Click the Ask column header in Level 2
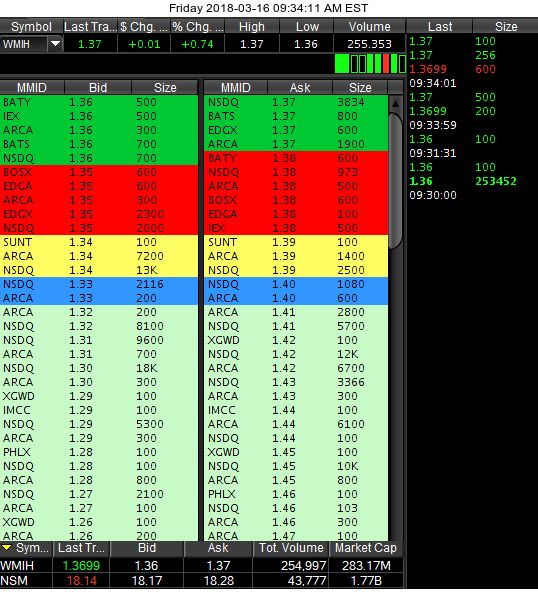 pyautogui.click(x=300, y=88)
